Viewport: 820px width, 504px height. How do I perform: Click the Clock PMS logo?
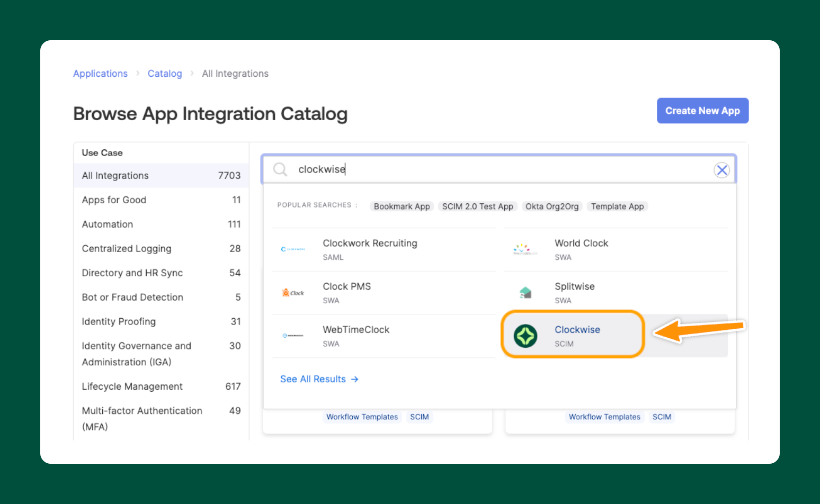292,293
